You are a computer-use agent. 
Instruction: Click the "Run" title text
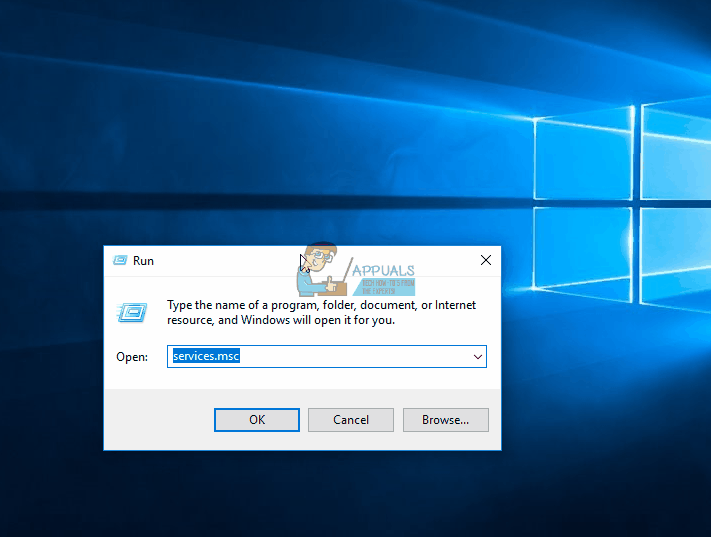coord(144,260)
